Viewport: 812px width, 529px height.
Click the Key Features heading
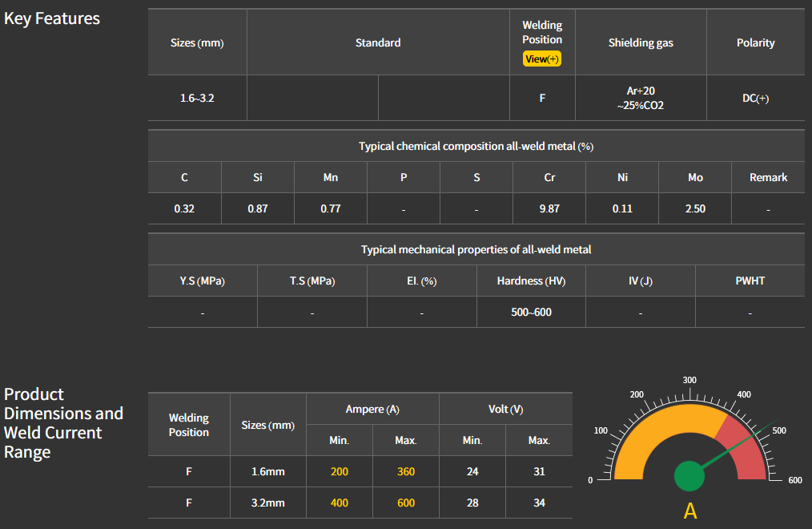(52, 18)
